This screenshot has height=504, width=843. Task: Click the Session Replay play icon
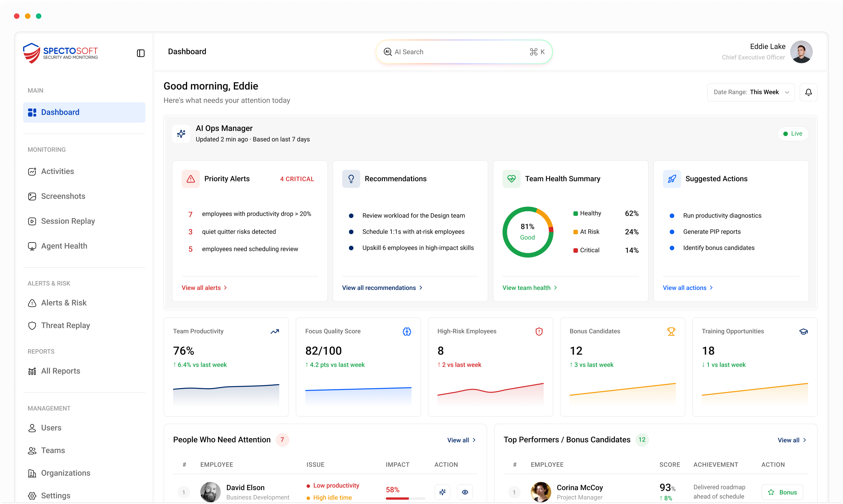(32, 221)
